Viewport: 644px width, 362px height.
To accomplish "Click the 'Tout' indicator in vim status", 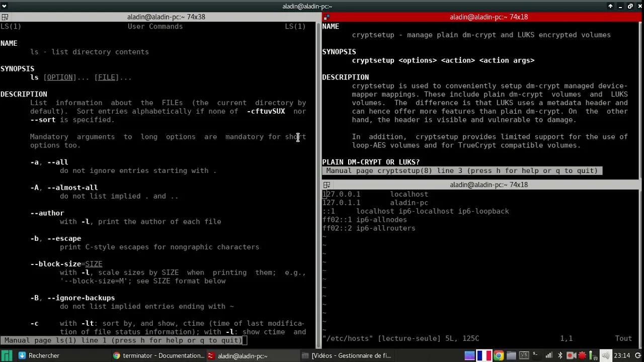I will (623, 338).
